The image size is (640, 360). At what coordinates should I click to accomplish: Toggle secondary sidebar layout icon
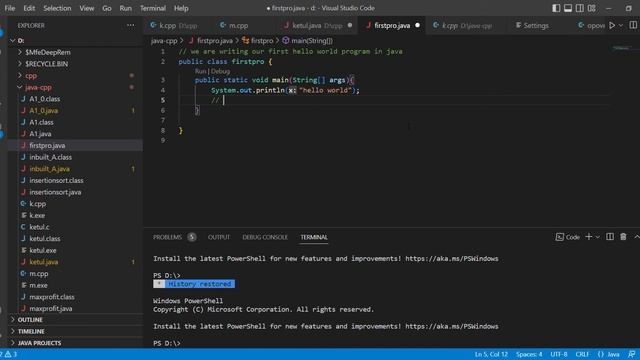click(x=580, y=8)
